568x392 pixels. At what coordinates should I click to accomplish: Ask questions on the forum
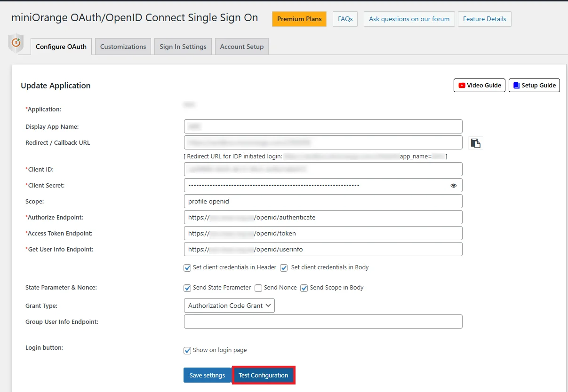409,19
